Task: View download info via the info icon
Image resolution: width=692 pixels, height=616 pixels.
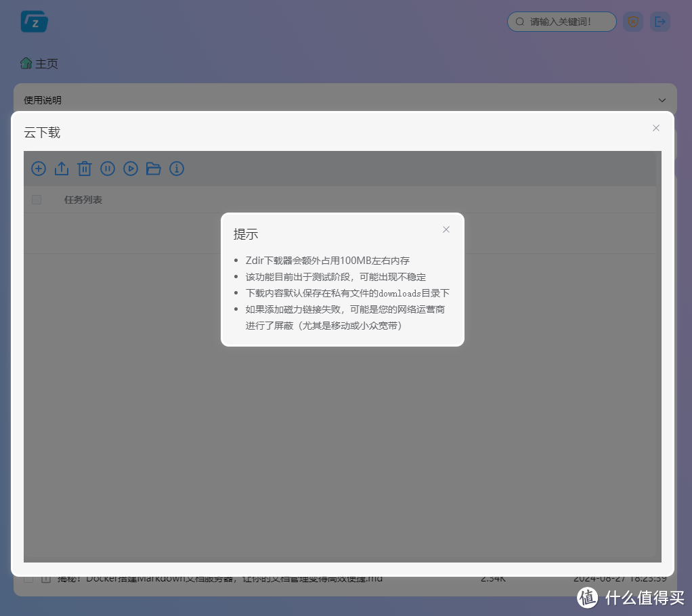Action: 177,169
